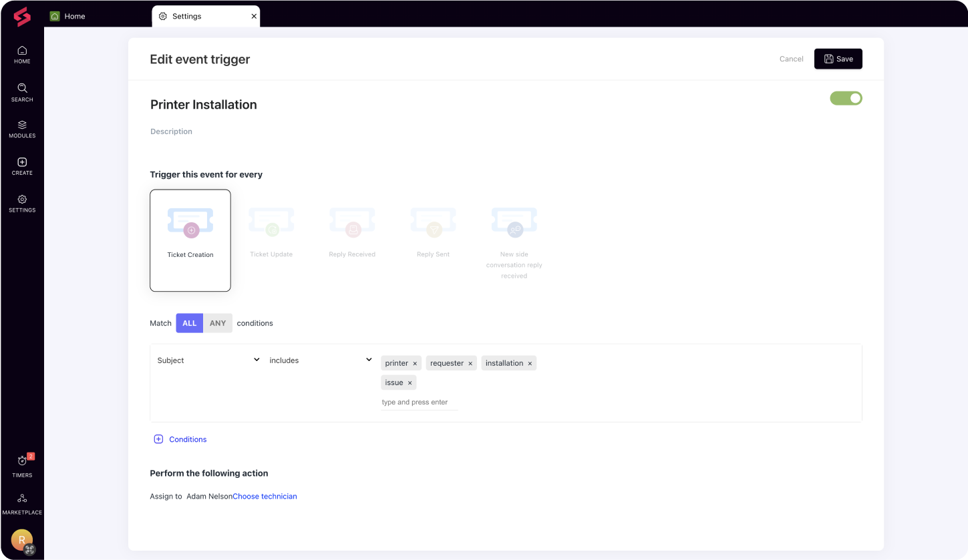This screenshot has height=560, width=968.
Task: Open Settings from the sidebar
Action: (22, 203)
